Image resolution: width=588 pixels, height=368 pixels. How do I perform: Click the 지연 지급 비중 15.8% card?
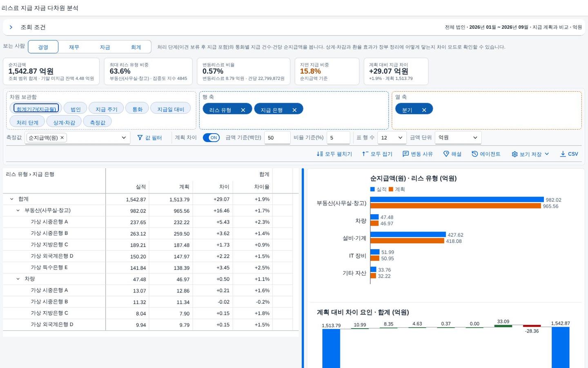pos(327,71)
